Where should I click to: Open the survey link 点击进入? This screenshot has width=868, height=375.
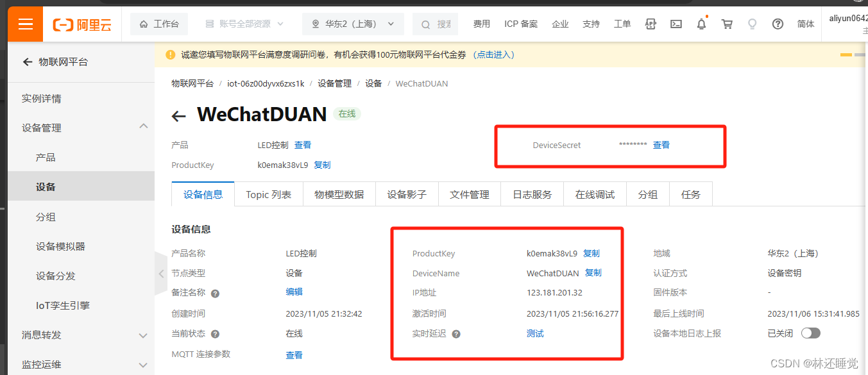coord(493,54)
